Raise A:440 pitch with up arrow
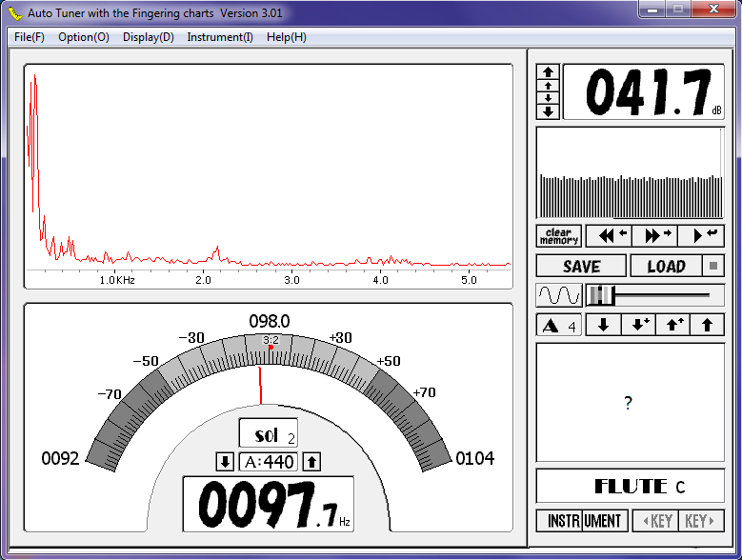Image resolution: width=742 pixels, height=560 pixels. (x=312, y=462)
